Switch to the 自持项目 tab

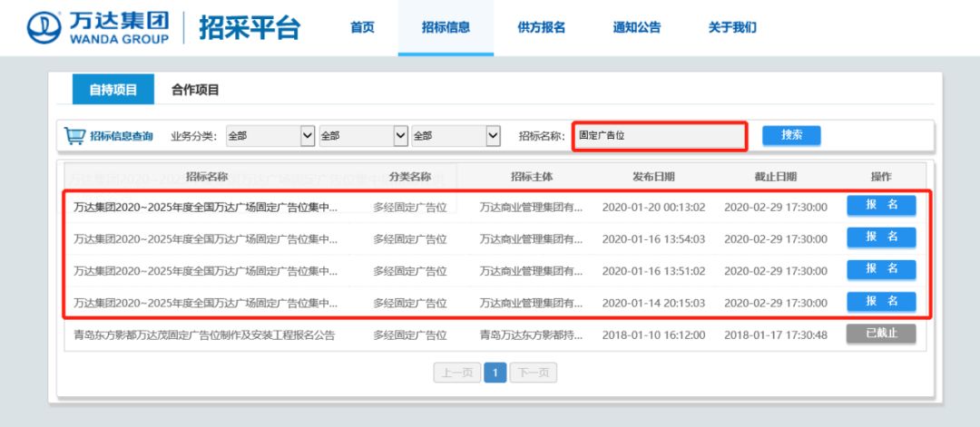[113, 89]
